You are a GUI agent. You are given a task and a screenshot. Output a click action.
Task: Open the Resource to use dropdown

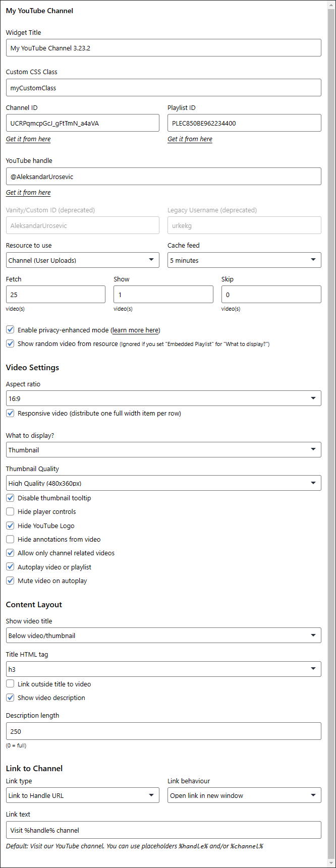tap(83, 260)
